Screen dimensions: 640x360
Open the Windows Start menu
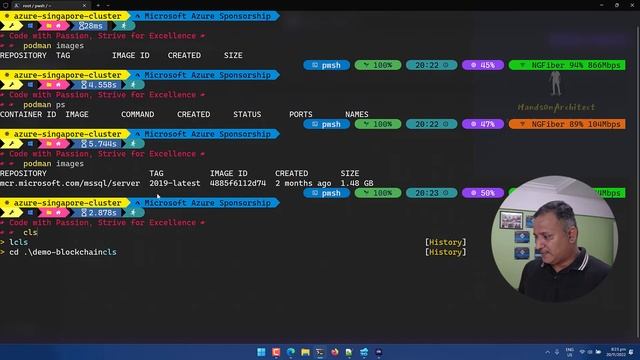pyautogui.click(x=261, y=352)
